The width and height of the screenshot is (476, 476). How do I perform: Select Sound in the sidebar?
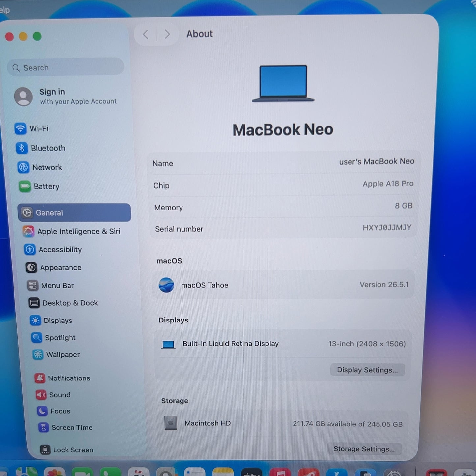(x=53, y=395)
